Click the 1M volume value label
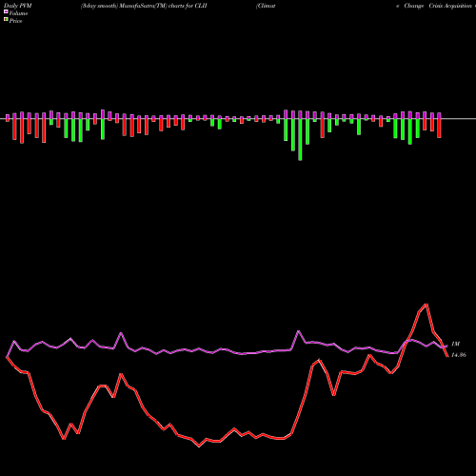The width and height of the screenshot is (476, 476). pyautogui.click(x=455, y=344)
